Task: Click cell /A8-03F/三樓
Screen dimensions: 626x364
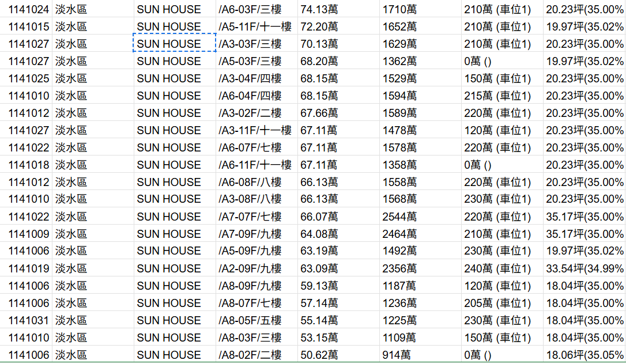Action: pyautogui.click(x=257, y=338)
